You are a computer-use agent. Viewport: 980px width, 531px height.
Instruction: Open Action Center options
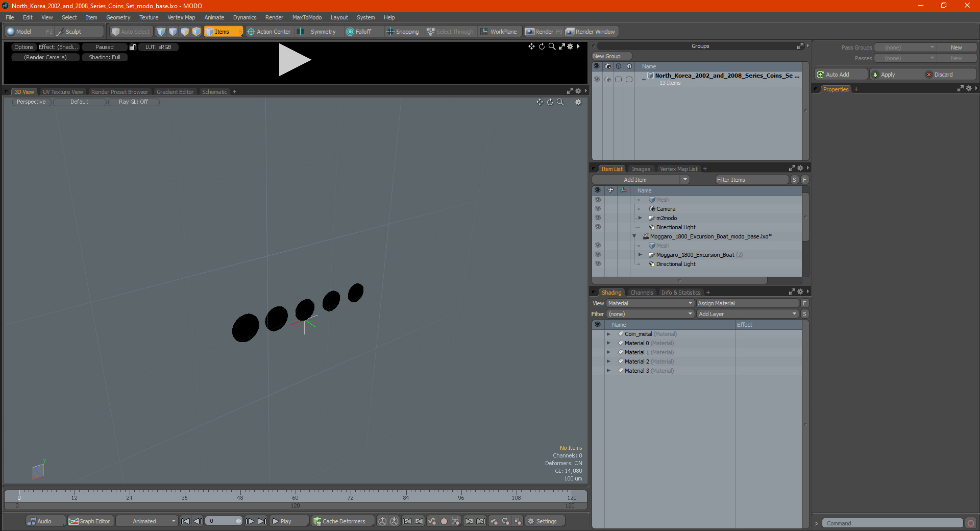tap(269, 32)
